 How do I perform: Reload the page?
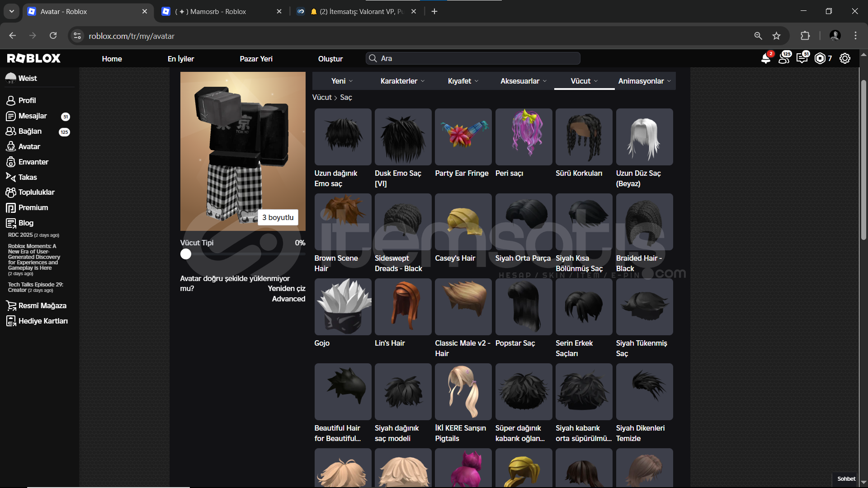pos(53,36)
